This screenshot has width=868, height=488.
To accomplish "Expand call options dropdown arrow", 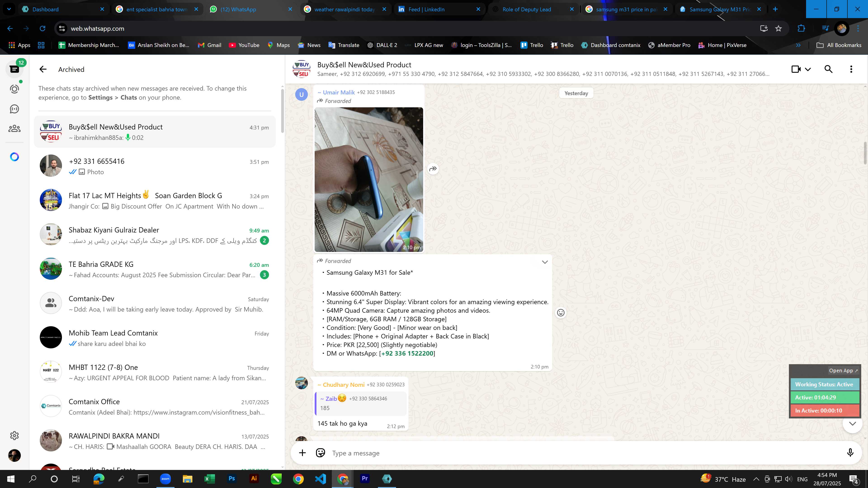I will (x=808, y=69).
